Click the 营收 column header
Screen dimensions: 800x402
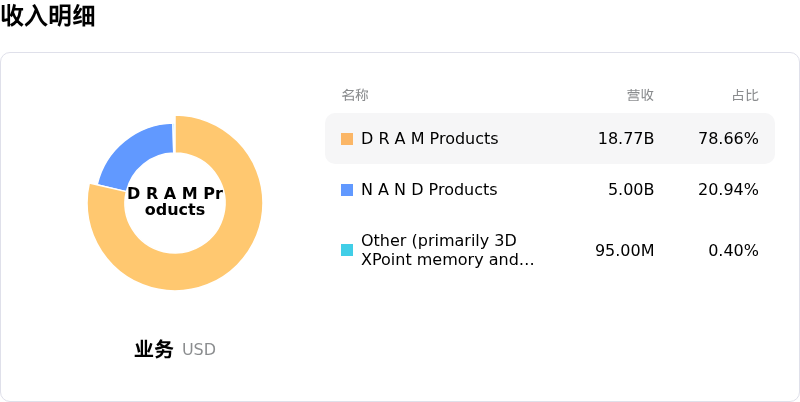coord(640,95)
